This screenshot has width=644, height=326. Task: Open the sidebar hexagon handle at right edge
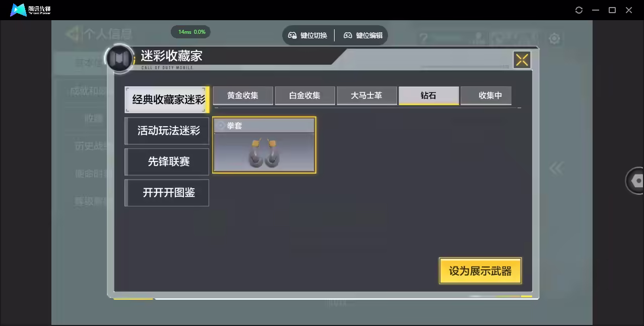tap(636, 181)
